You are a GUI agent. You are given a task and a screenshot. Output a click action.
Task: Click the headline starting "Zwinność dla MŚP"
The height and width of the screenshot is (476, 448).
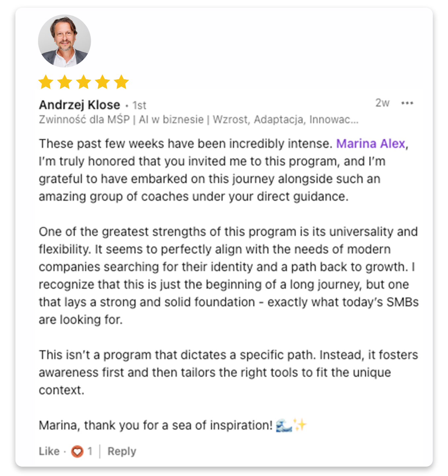[198, 119]
